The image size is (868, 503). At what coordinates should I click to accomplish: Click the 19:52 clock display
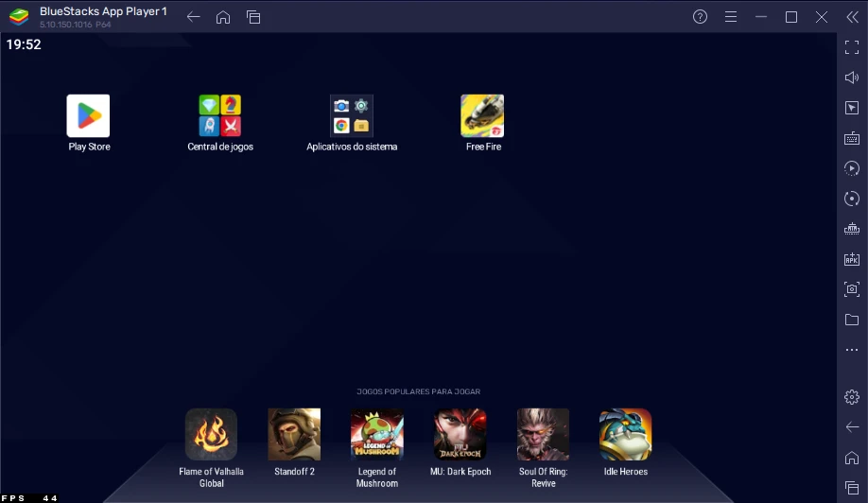pos(24,44)
